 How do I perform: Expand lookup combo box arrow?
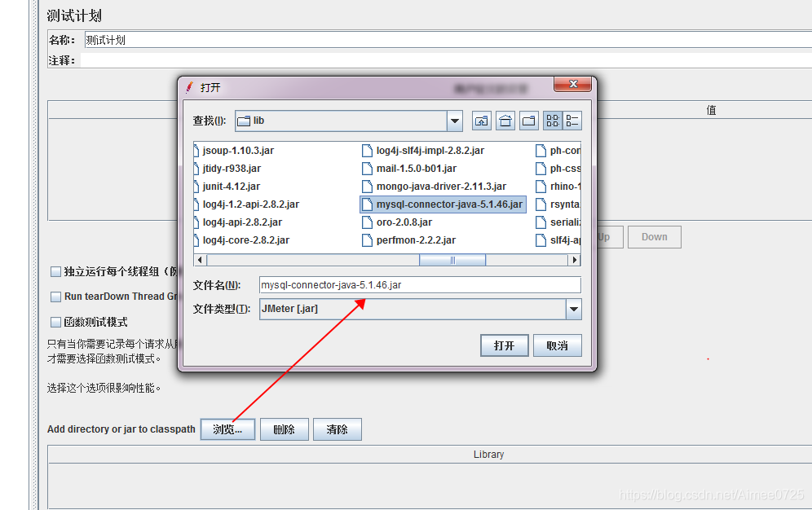point(454,121)
